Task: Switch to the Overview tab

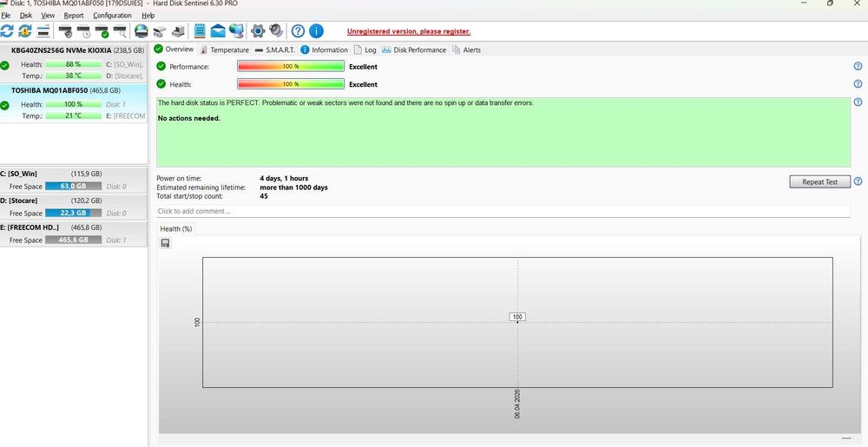Action: [x=174, y=49]
